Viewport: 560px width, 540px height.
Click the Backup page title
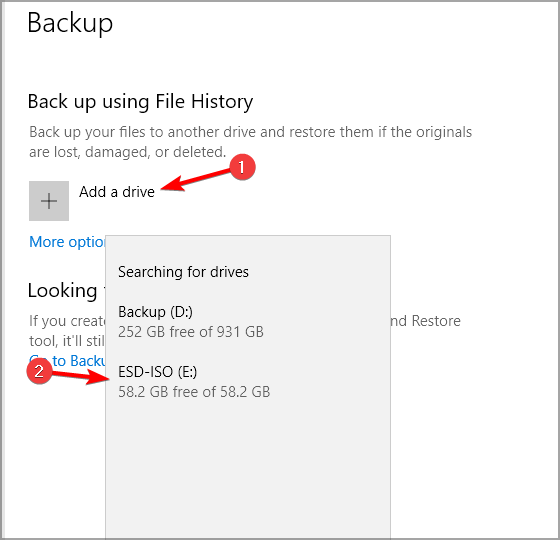(70, 23)
